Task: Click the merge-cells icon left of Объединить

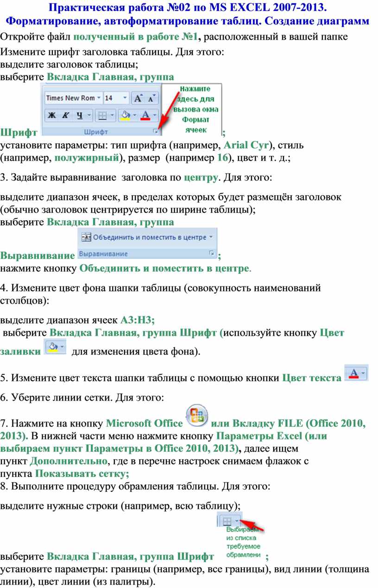Action: 86,237
